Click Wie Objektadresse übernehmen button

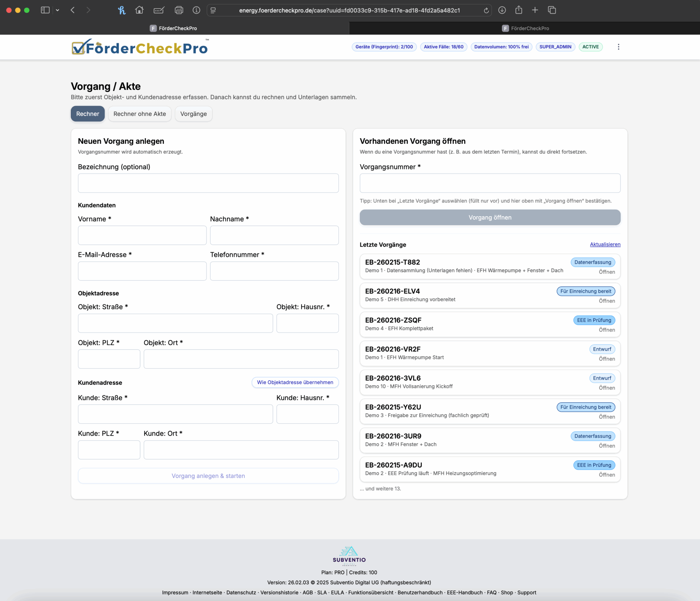coord(295,382)
